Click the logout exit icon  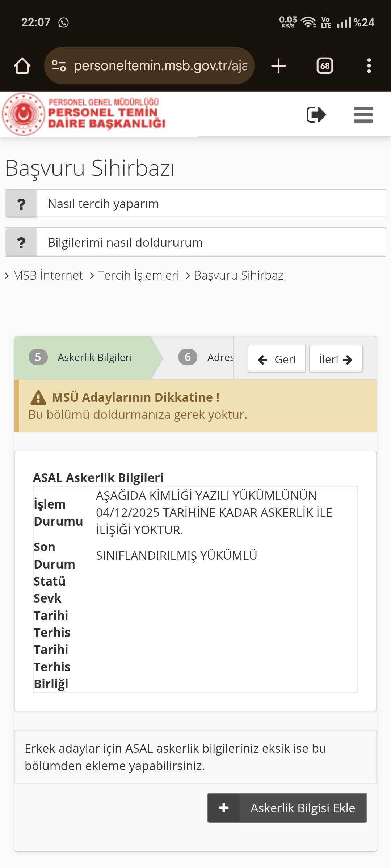(x=316, y=115)
